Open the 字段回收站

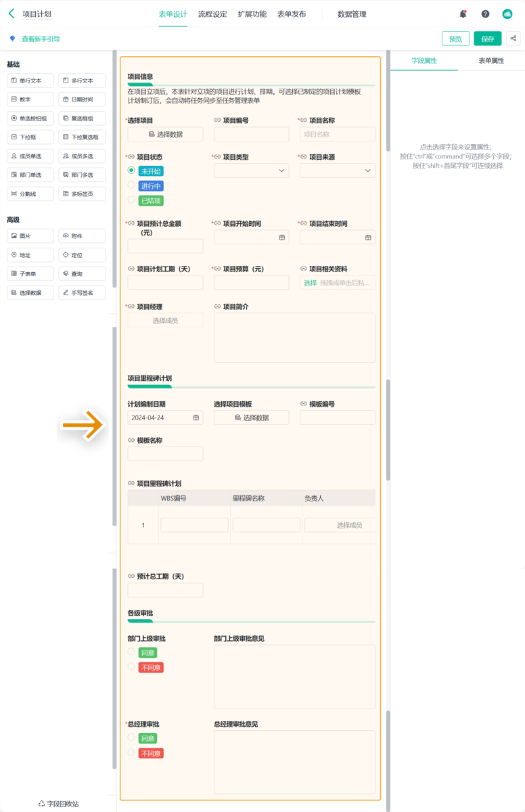[x=58, y=803]
